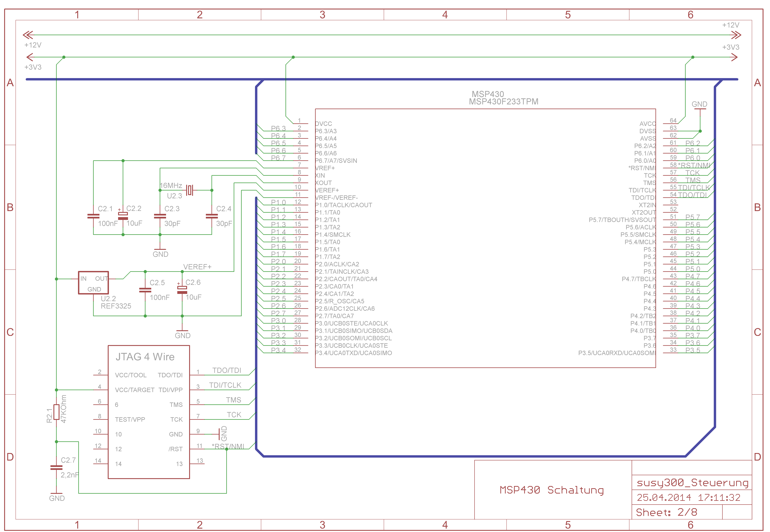
Task: Select the XOUT pin name
Action: pyautogui.click(x=324, y=183)
